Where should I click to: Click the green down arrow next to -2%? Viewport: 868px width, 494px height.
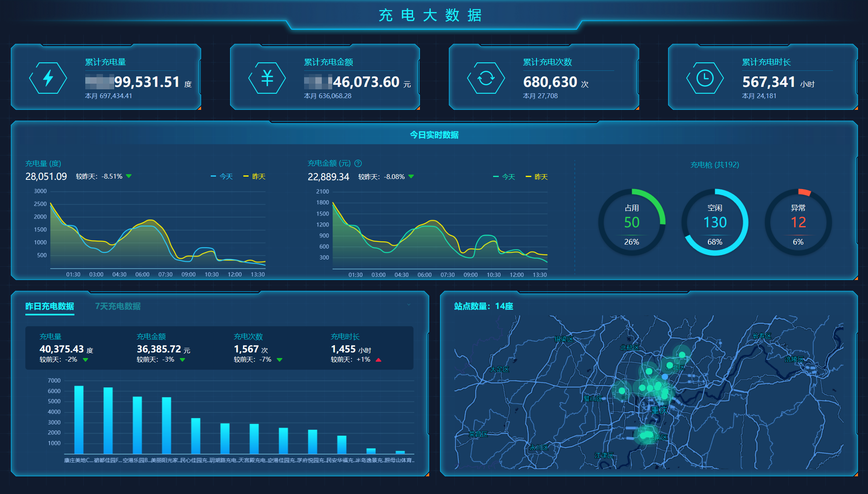(x=85, y=360)
